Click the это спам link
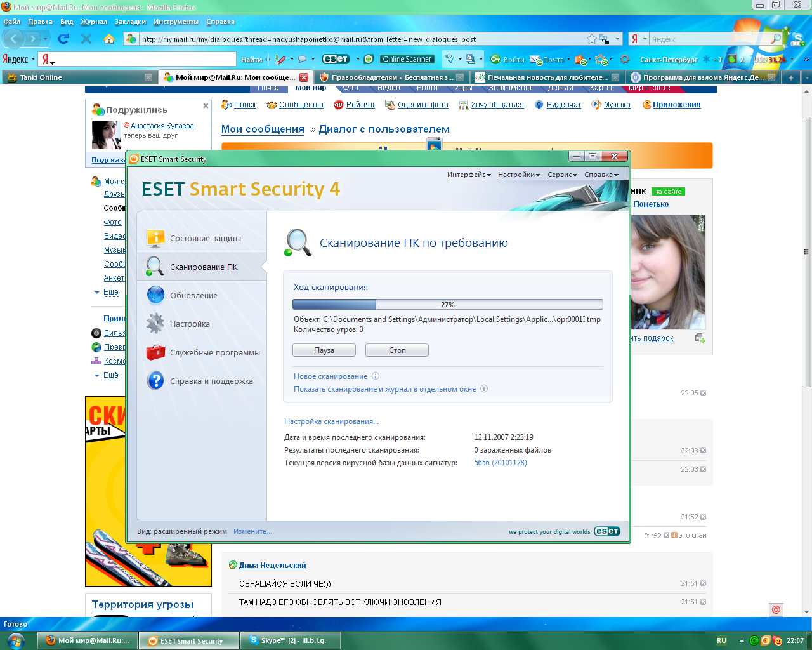The image size is (812, 650). [x=692, y=535]
